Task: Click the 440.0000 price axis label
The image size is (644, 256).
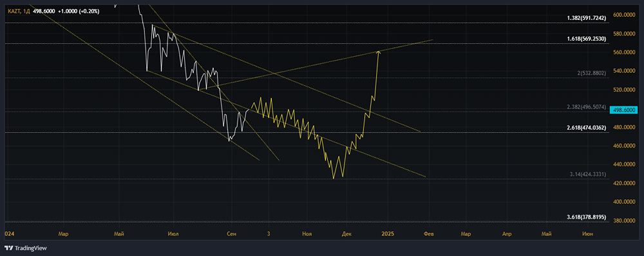Action: [x=624, y=164]
